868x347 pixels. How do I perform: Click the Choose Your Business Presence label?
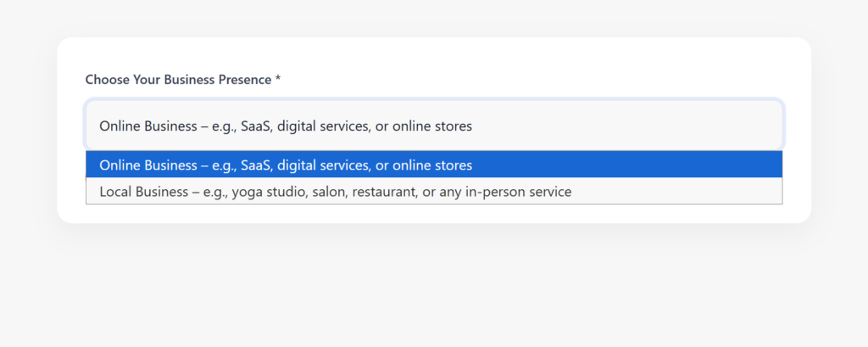click(x=178, y=80)
